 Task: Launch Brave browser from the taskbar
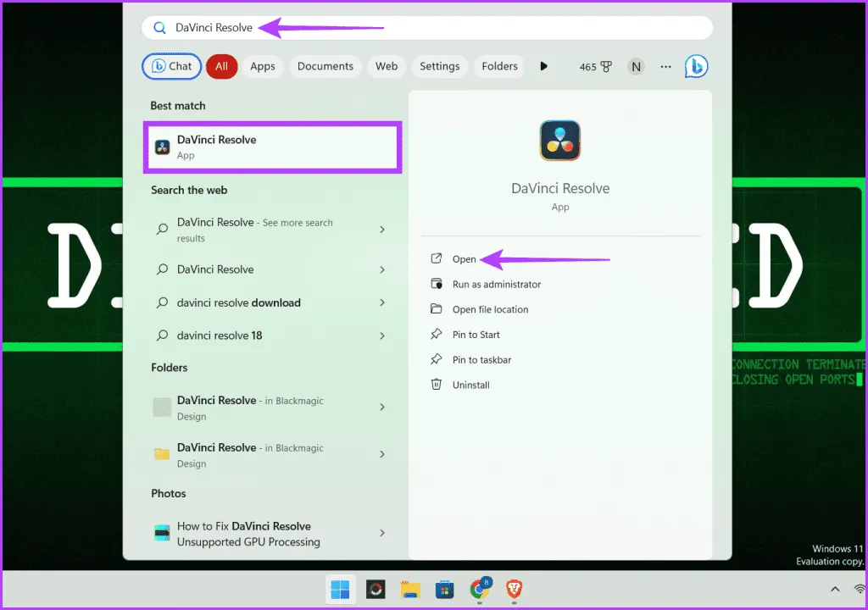pos(515,590)
